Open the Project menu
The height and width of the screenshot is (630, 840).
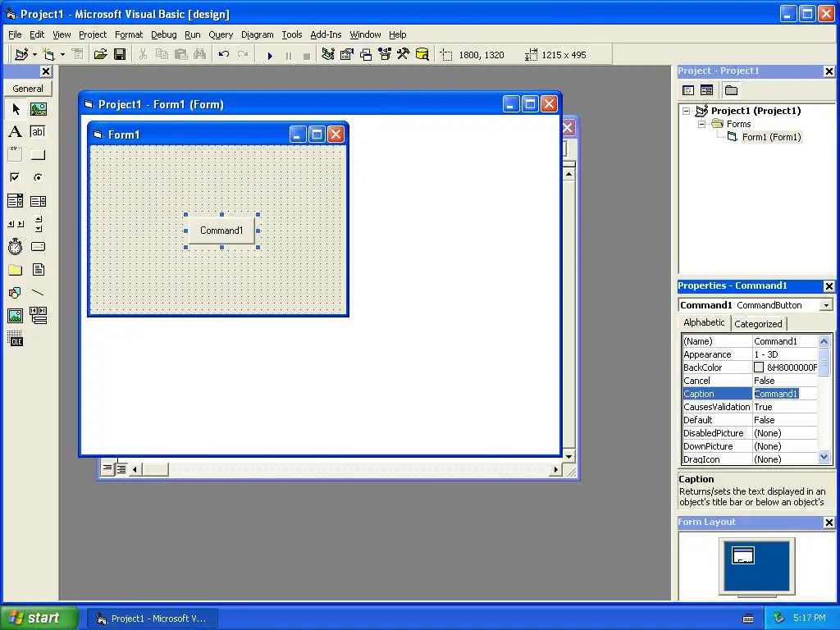(93, 34)
